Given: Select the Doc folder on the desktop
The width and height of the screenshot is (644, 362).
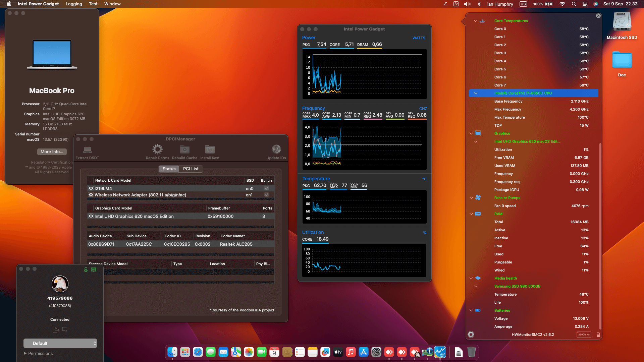Looking at the screenshot, I should click(x=622, y=60).
